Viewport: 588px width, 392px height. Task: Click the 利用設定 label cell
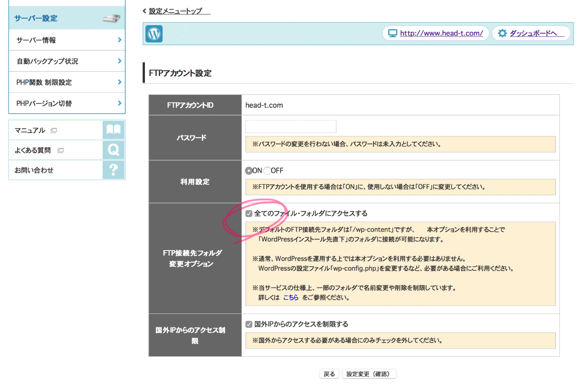point(195,182)
